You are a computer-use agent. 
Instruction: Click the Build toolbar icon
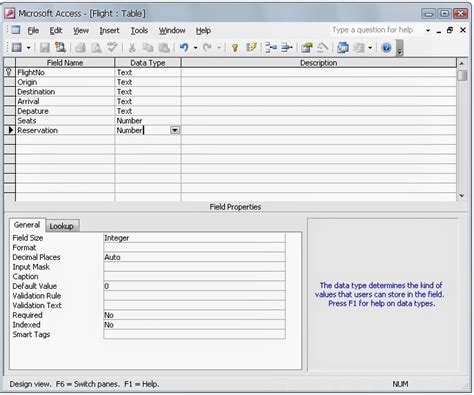[322, 48]
